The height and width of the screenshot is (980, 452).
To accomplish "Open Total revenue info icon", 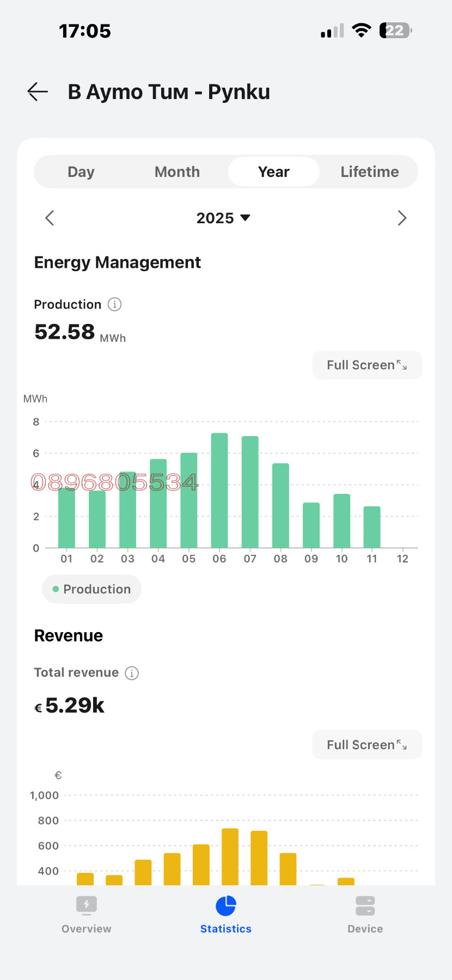I will coord(132,673).
